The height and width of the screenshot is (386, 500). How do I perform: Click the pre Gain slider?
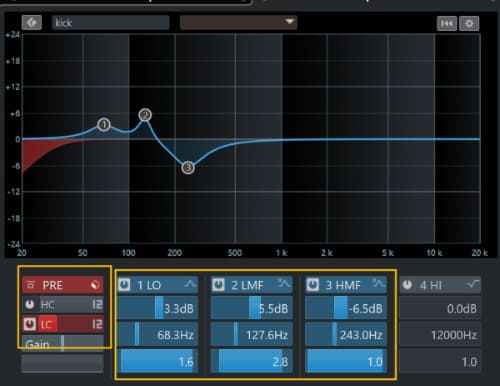(x=63, y=343)
